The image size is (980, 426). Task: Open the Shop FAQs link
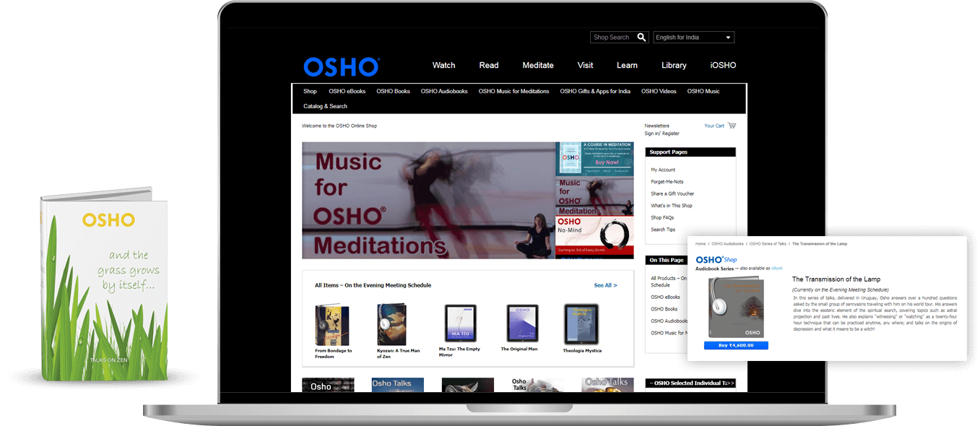point(662,217)
